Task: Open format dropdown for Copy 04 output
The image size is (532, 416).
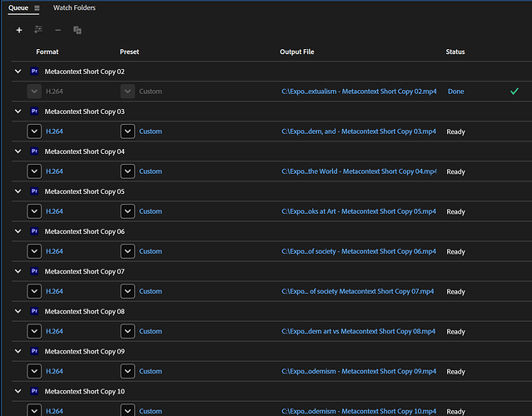Action: click(x=34, y=171)
